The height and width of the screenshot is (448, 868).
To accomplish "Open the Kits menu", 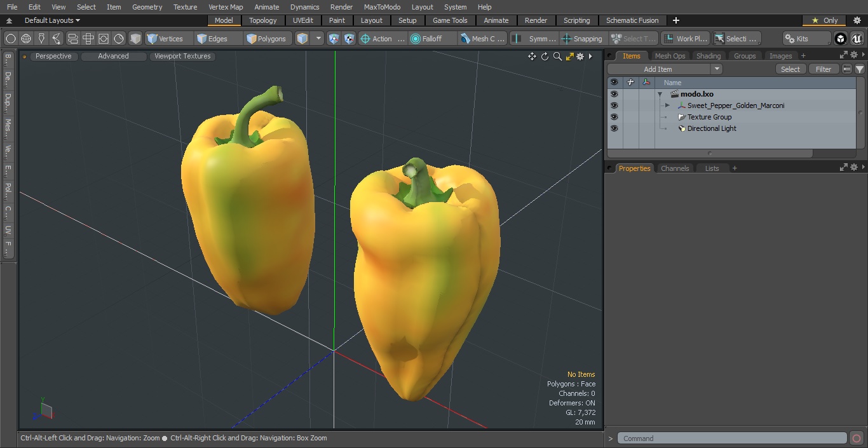I will (x=806, y=39).
